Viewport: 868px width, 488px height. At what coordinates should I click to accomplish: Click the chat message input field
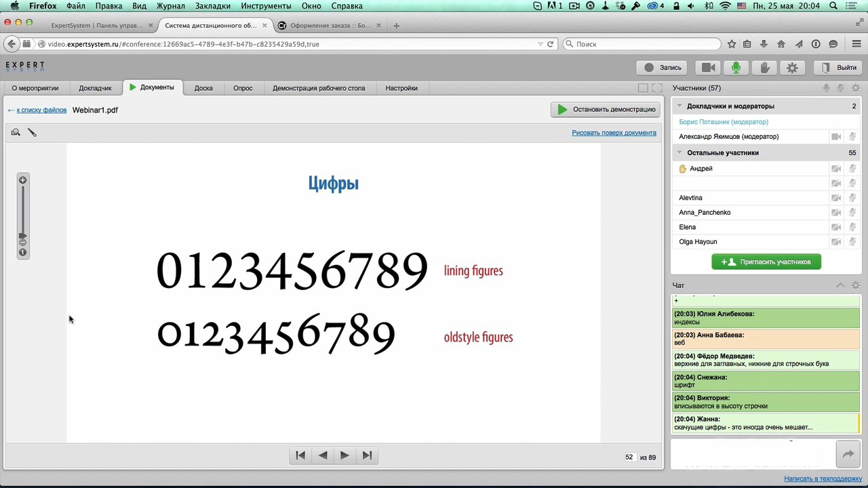(753, 454)
